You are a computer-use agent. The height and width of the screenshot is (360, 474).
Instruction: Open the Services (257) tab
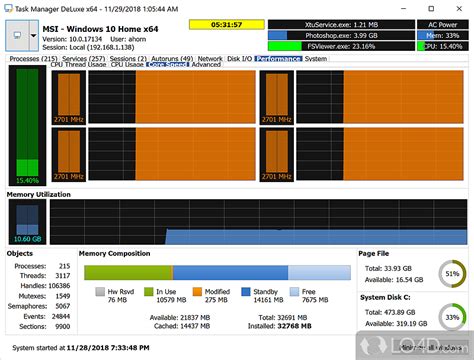point(84,59)
